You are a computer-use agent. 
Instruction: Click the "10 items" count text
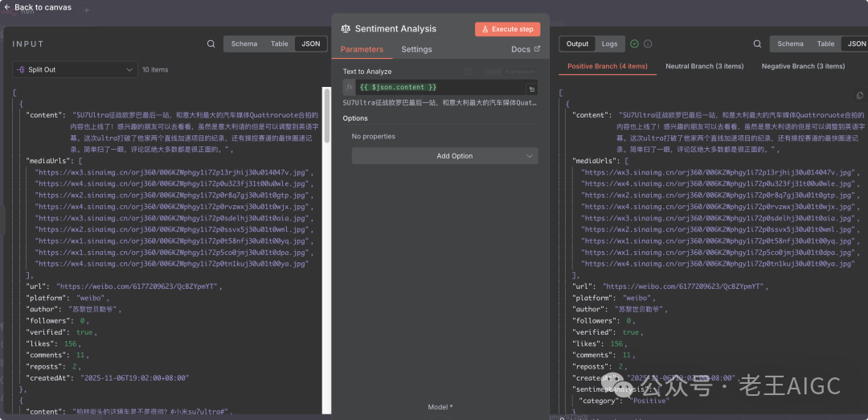click(x=155, y=70)
